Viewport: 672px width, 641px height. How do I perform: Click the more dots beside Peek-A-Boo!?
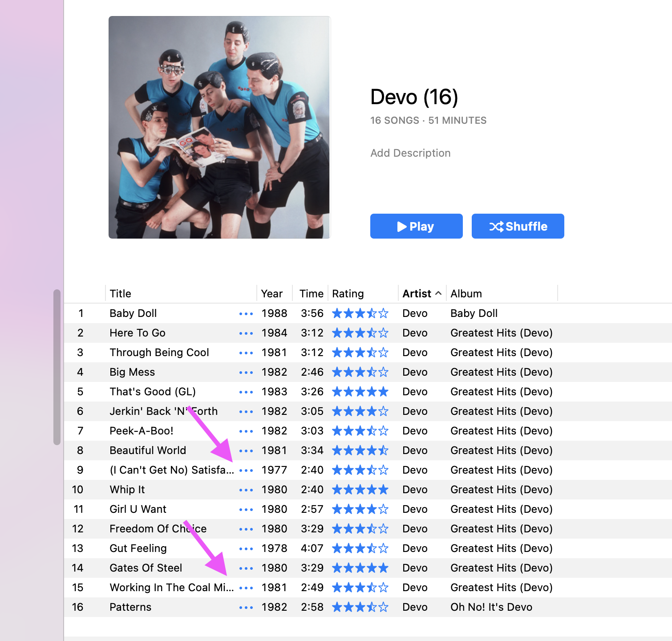click(246, 431)
